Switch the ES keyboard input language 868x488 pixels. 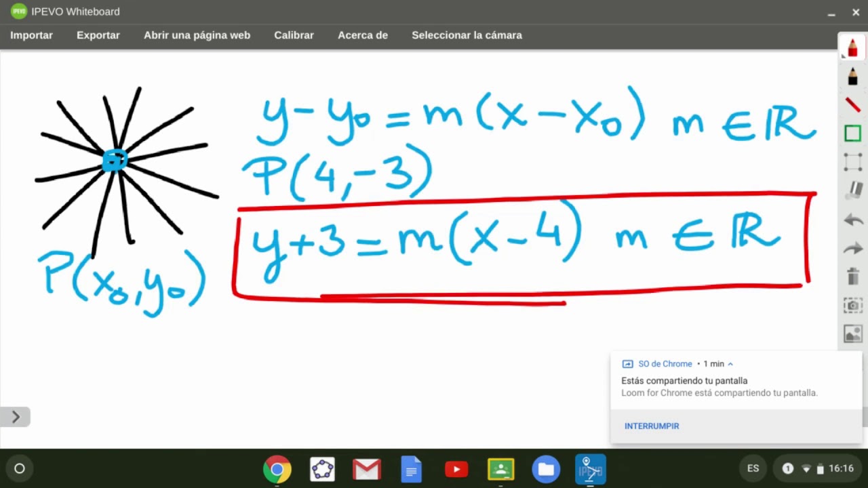coord(753,468)
